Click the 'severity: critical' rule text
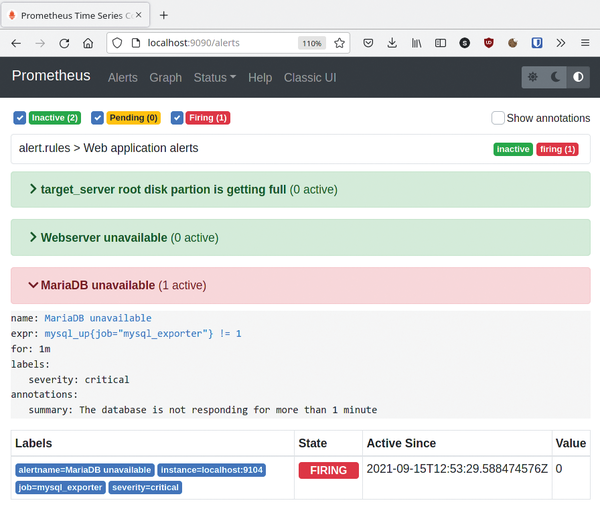This screenshot has height=519, width=600. click(x=79, y=380)
